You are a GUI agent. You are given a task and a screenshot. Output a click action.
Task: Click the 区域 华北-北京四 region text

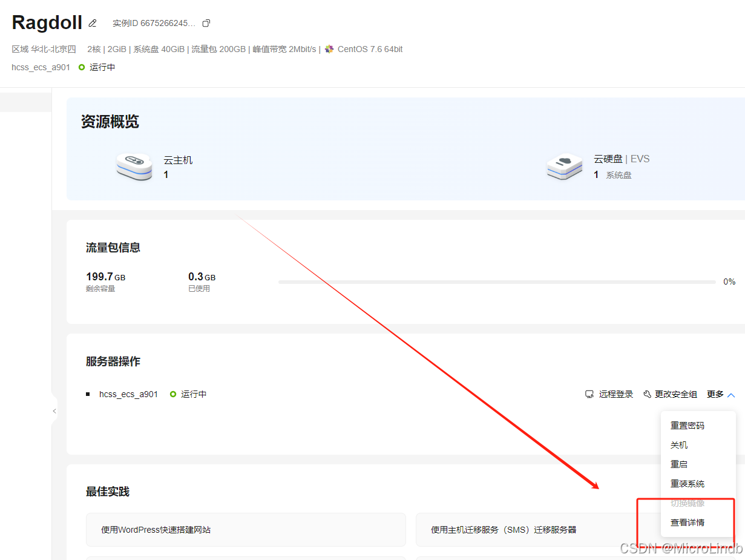(44, 49)
